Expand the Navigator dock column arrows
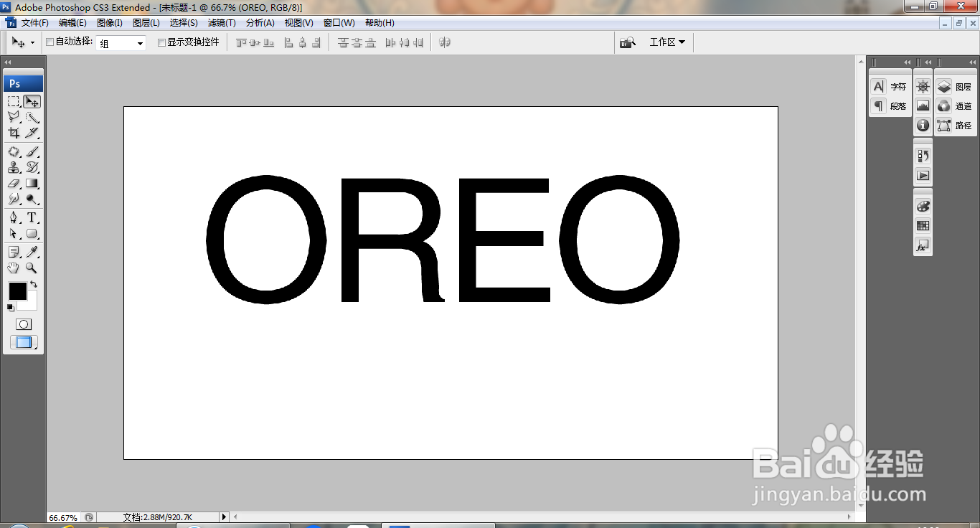 (x=928, y=62)
